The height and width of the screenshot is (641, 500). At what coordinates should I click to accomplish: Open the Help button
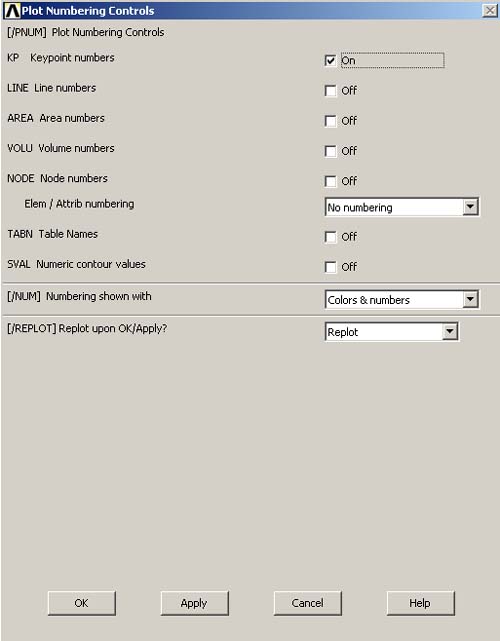tap(420, 603)
